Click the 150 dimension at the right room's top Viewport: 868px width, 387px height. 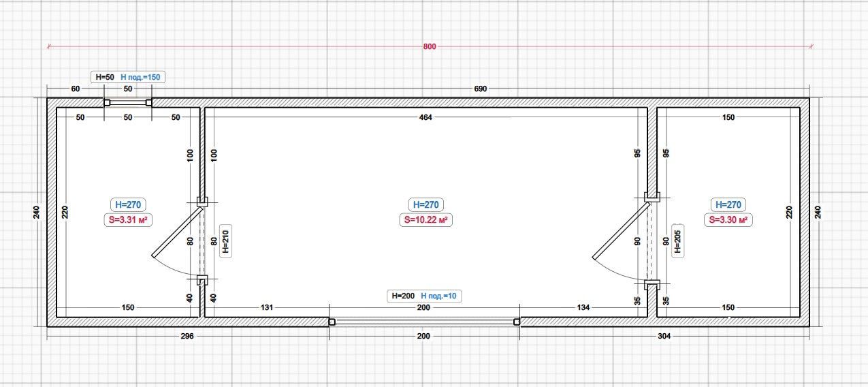[728, 117]
